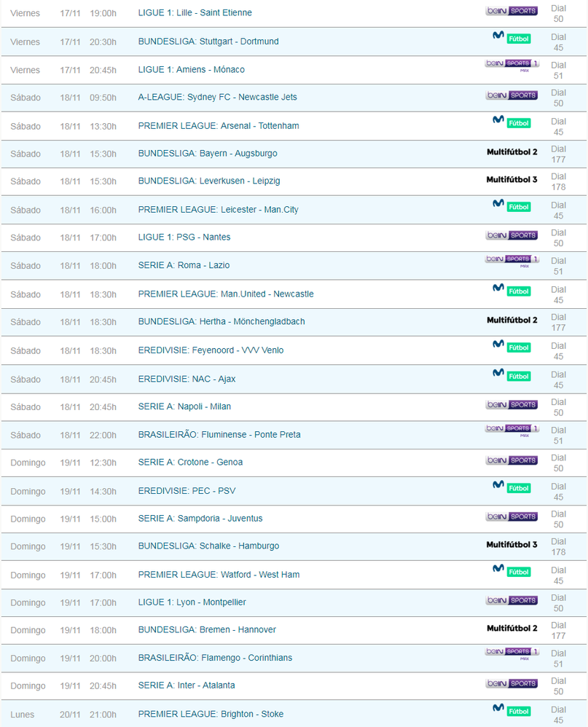
Task: Click beIN Sports Max 1 logo for Fluminense - Ponte Preta
Action: click(512, 431)
